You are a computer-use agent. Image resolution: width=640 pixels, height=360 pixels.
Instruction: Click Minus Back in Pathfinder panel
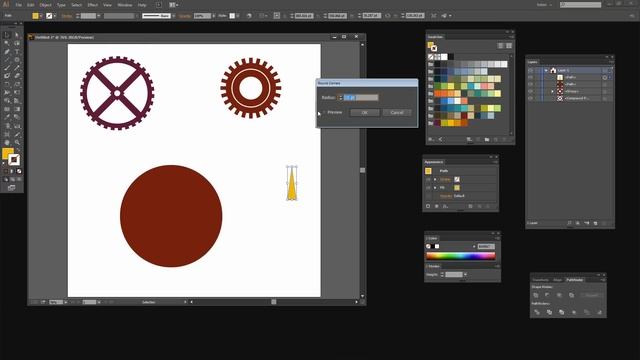(x=599, y=312)
